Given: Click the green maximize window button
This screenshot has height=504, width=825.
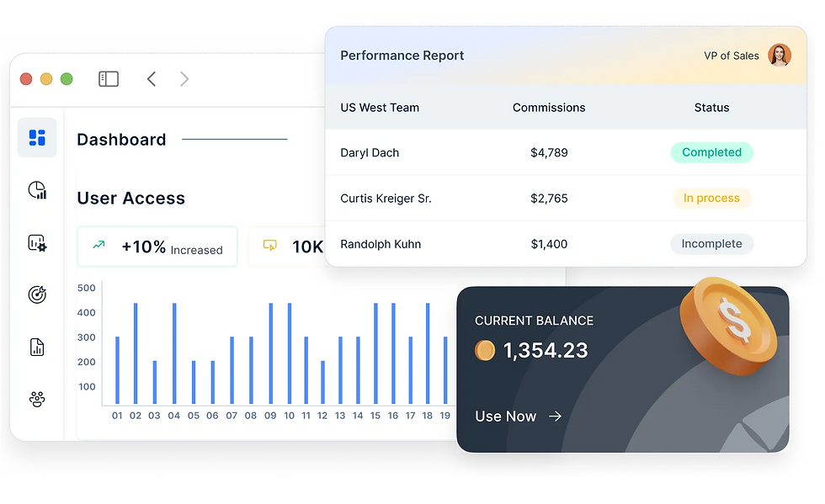Looking at the screenshot, I should 67,79.
